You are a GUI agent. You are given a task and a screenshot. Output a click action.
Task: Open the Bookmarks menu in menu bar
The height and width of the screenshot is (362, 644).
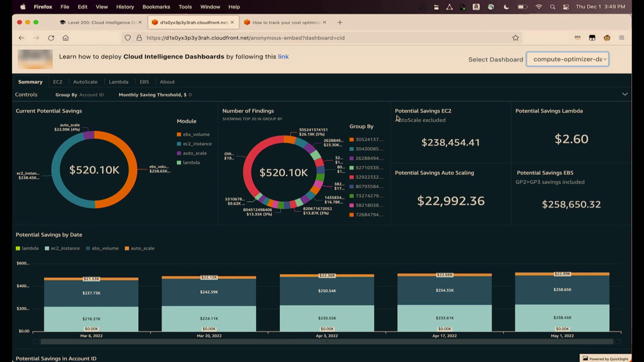coord(156,7)
